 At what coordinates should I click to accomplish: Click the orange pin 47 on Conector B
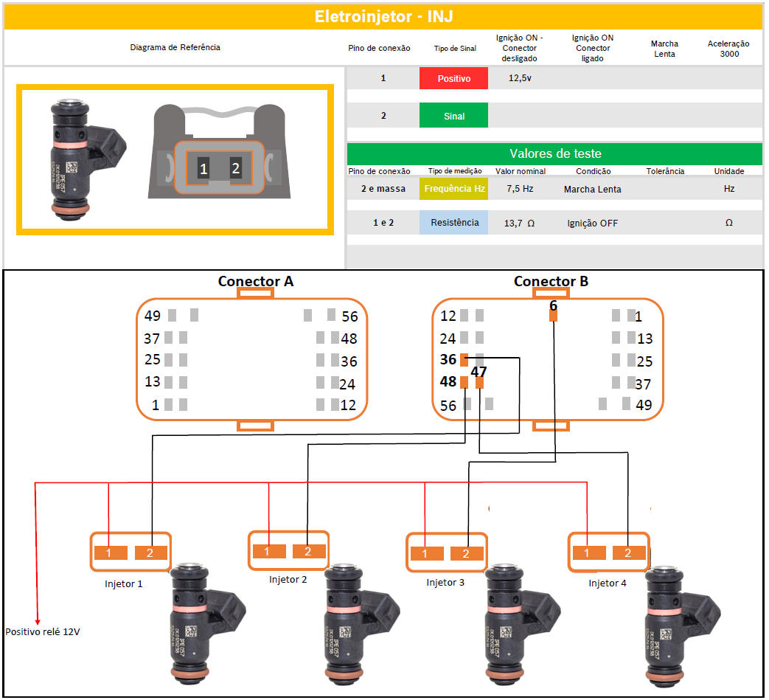480,382
